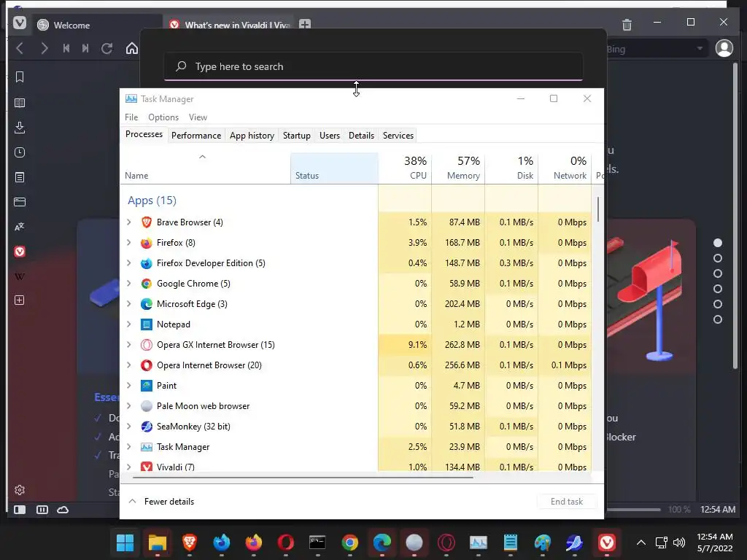Click tab tiling icon in Vivaldi status bar
Image resolution: width=747 pixels, height=560 pixels.
pyautogui.click(x=42, y=510)
